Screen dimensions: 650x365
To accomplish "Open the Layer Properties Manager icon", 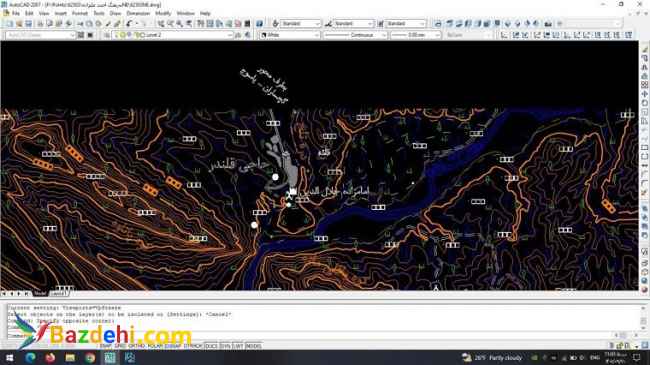I will [x=107, y=35].
